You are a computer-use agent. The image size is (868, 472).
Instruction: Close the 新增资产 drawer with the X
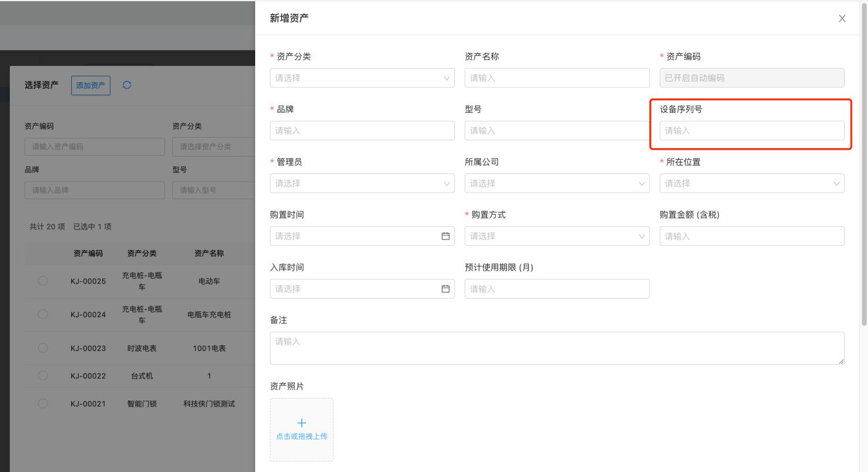842,19
